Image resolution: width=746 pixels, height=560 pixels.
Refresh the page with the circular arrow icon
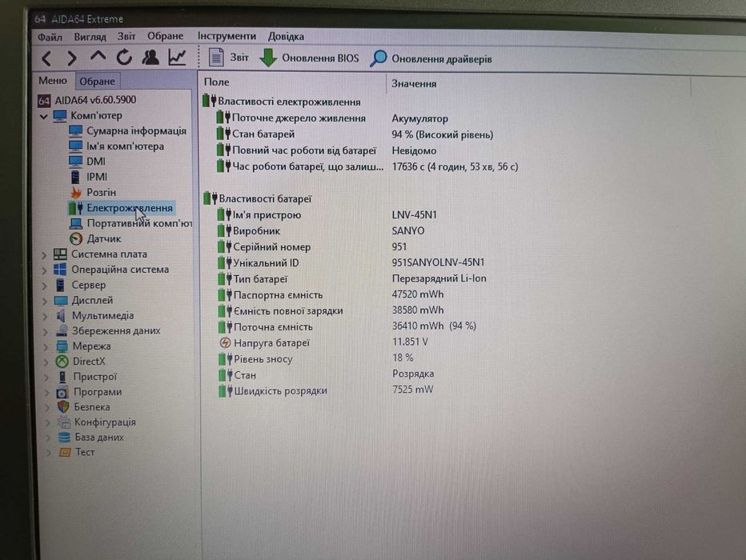pos(124,58)
